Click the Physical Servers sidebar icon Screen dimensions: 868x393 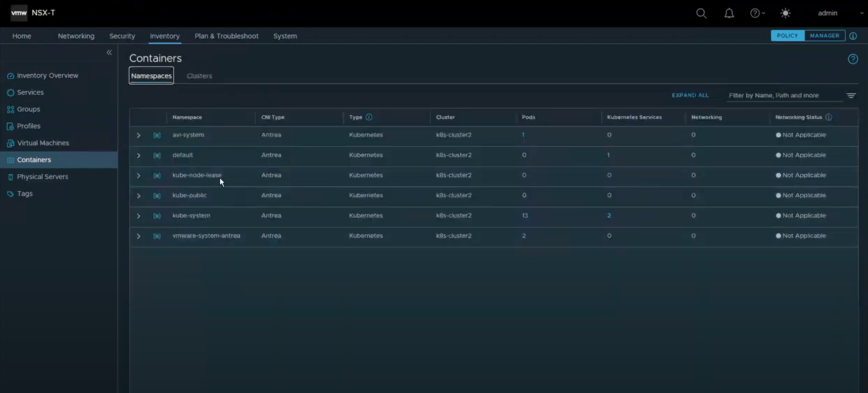point(10,177)
